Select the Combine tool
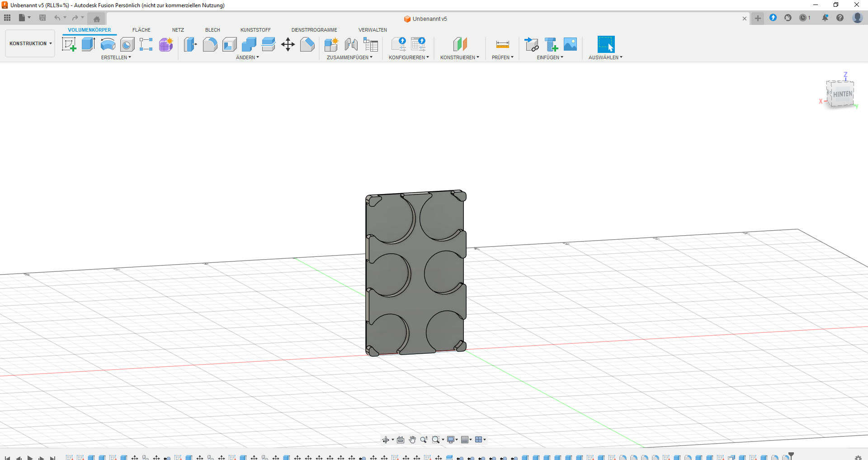The width and height of the screenshot is (868, 460). click(x=249, y=44)
